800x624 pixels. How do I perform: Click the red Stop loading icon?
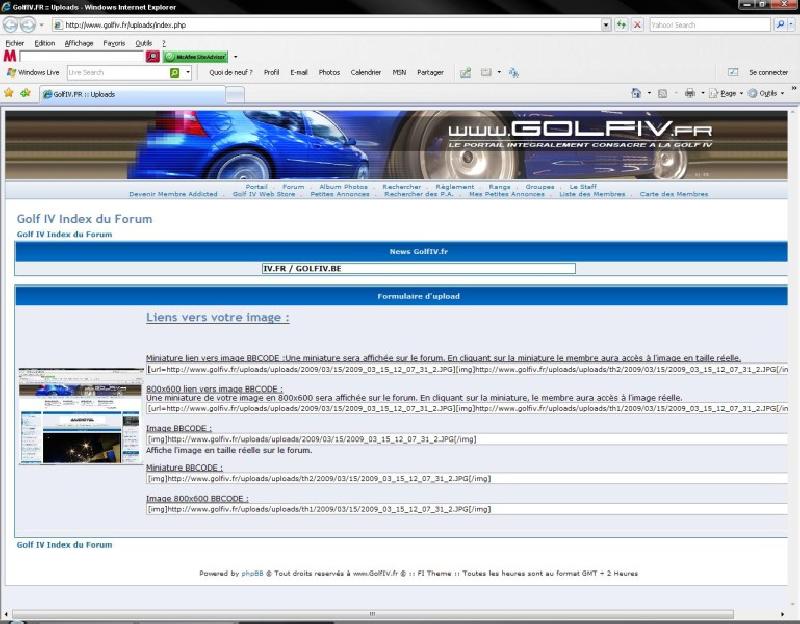tap(637, 24)
